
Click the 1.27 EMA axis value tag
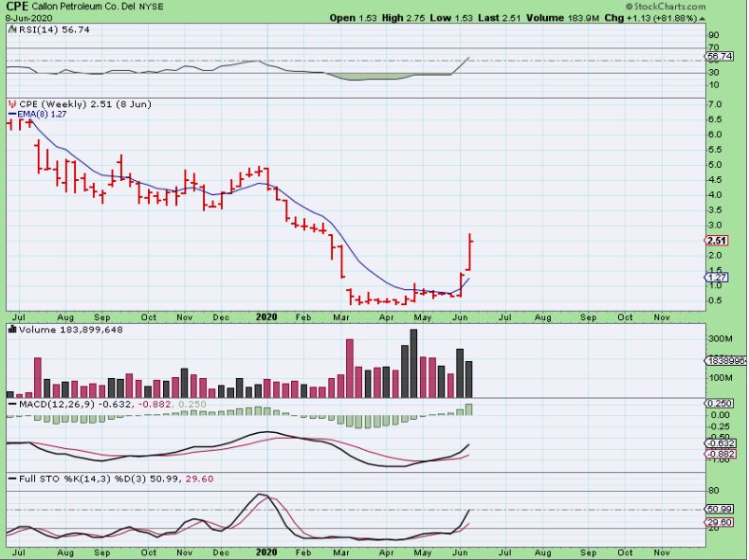click(717, 278)
